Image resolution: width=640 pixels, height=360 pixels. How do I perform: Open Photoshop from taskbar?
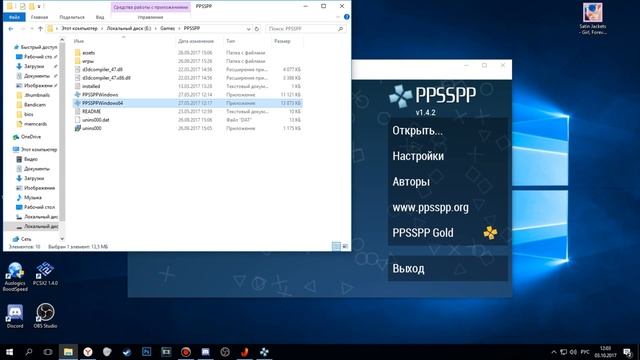coord(147,352)
